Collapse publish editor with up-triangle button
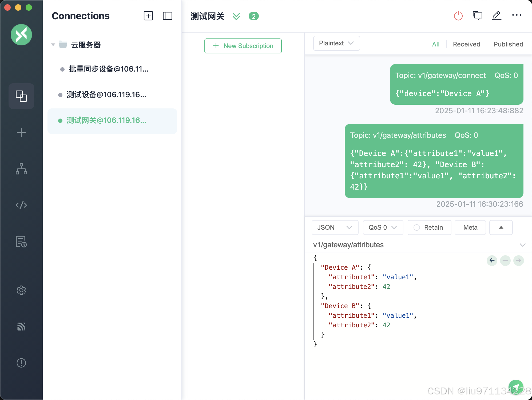 (x=501, y=228)
